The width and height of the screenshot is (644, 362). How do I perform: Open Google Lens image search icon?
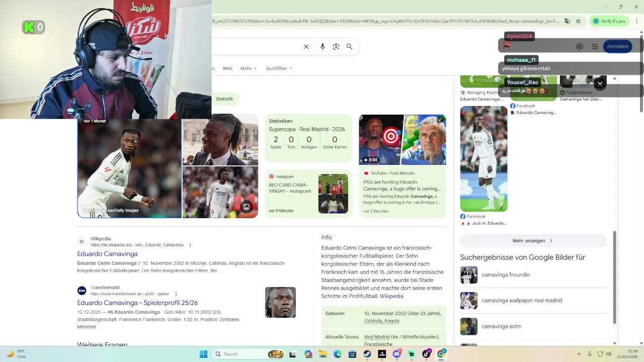(x=336, y=46)
